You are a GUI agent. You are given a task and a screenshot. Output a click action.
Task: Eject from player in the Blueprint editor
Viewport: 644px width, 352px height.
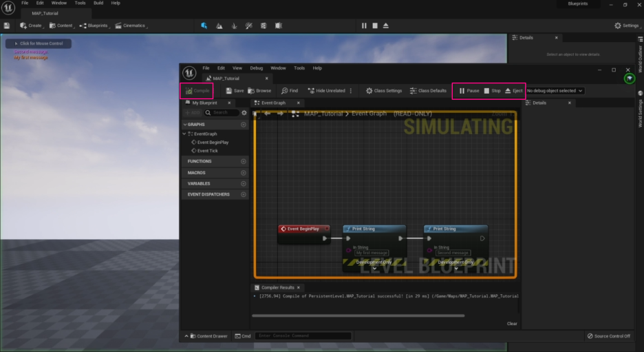pyautogui.click(x=514, y=91)
